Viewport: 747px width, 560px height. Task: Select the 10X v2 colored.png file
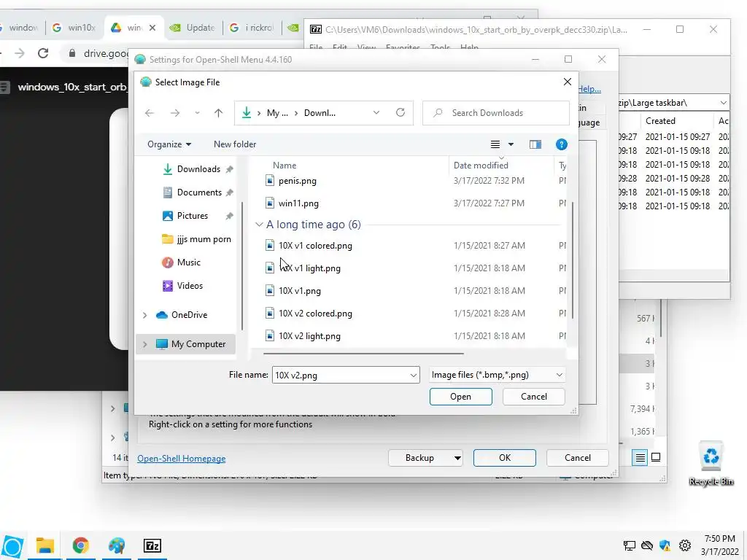[315, 314]
